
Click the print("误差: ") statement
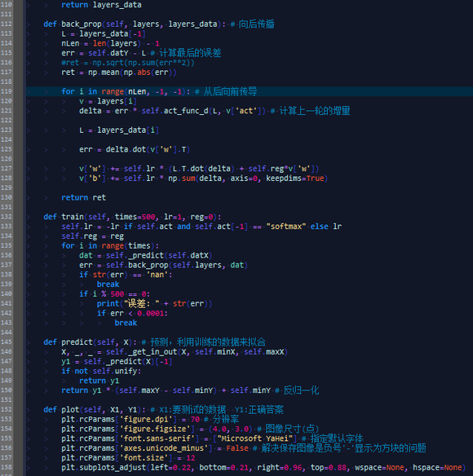pos(154,303)
